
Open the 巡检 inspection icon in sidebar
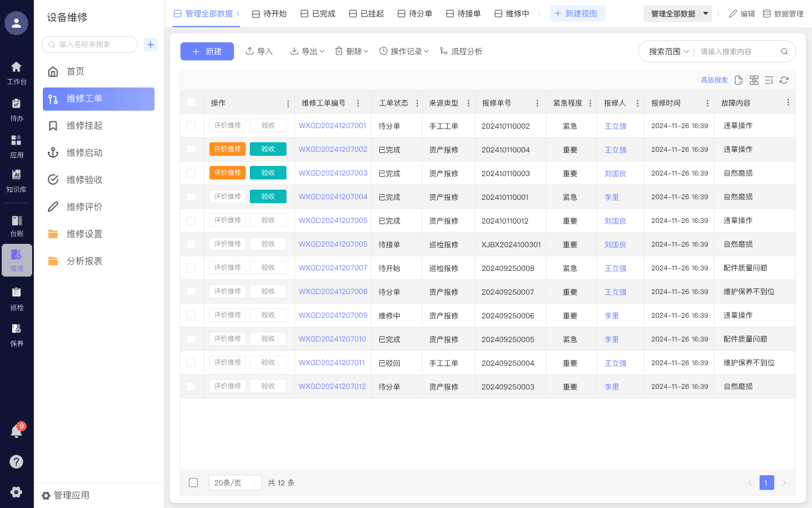click(x=16, y=296)
